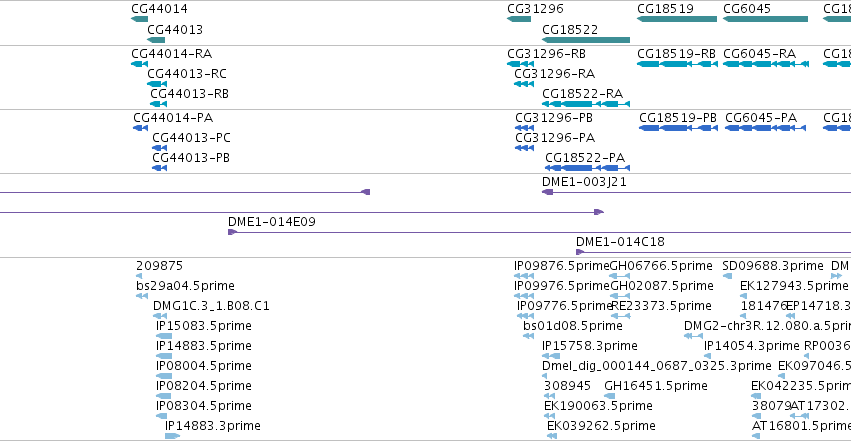Click EST RE23373.5prime
Screen dimensions: 851x441
[x=621, y=316]
